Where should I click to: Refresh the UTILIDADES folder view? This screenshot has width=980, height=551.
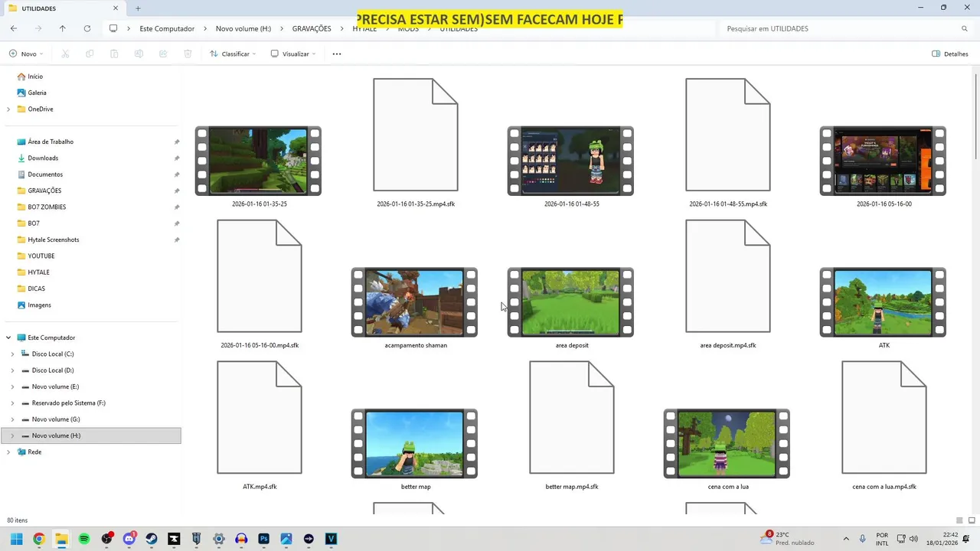coord(87,28)
